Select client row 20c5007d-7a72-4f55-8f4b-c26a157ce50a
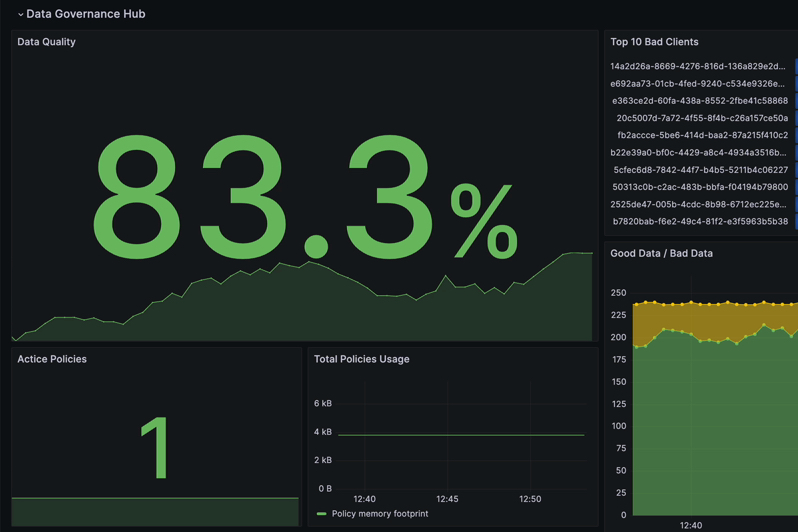 [x=702, y=118]
